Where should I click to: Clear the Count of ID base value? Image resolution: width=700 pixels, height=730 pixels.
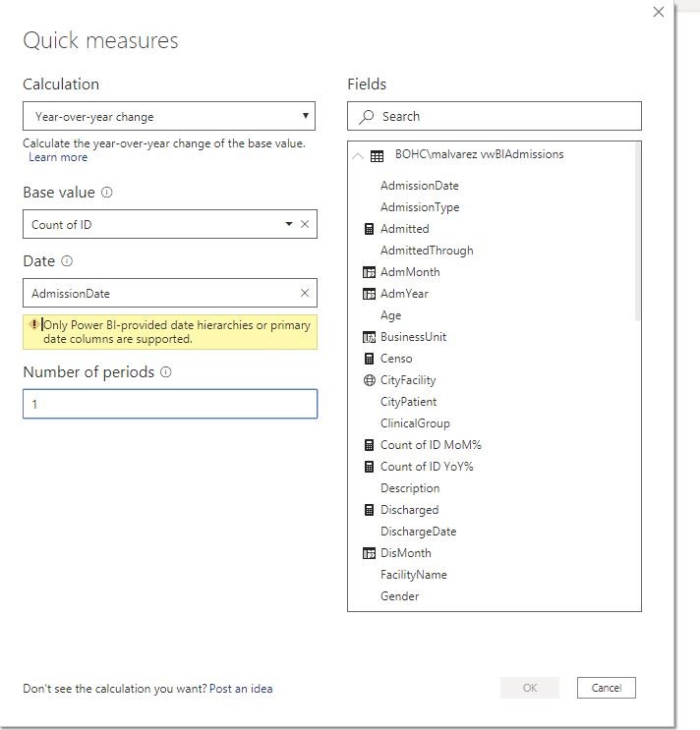click(x=305, y=224)
